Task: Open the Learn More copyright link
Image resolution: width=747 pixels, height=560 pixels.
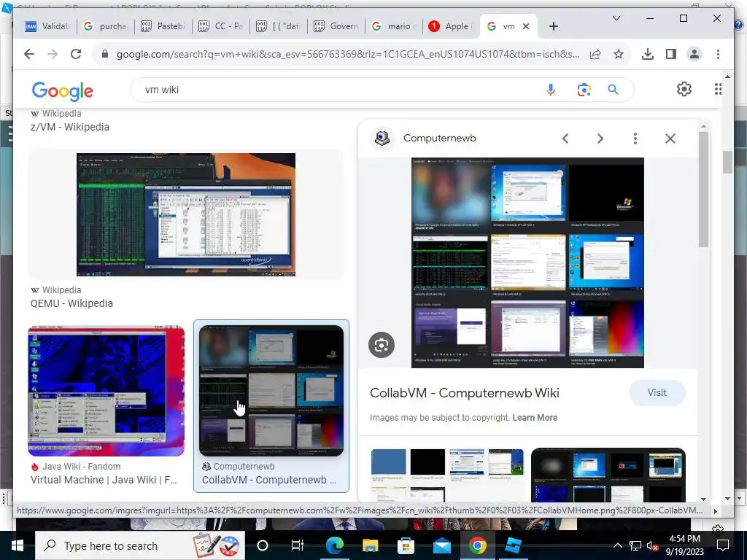Action: point(535,418)
